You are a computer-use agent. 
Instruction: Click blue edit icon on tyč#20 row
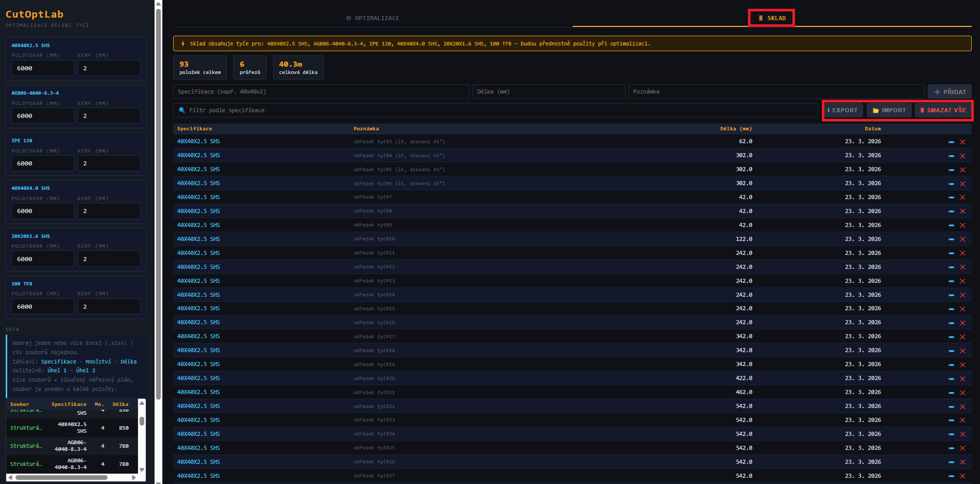[951, 379]
